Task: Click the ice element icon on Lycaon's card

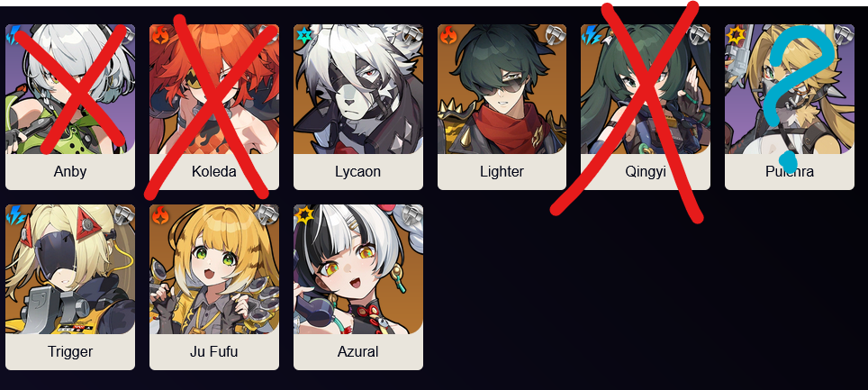Action: point(304,35)
